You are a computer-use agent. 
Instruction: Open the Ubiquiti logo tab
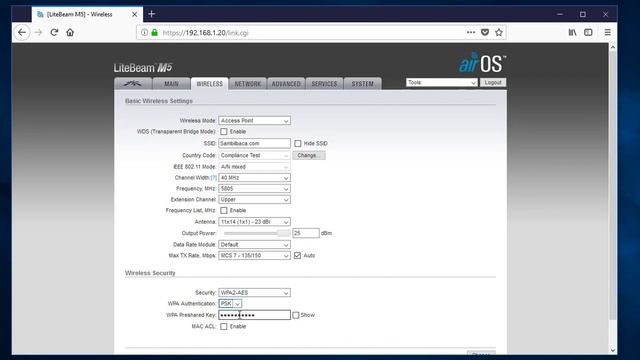tap(133, 83)
